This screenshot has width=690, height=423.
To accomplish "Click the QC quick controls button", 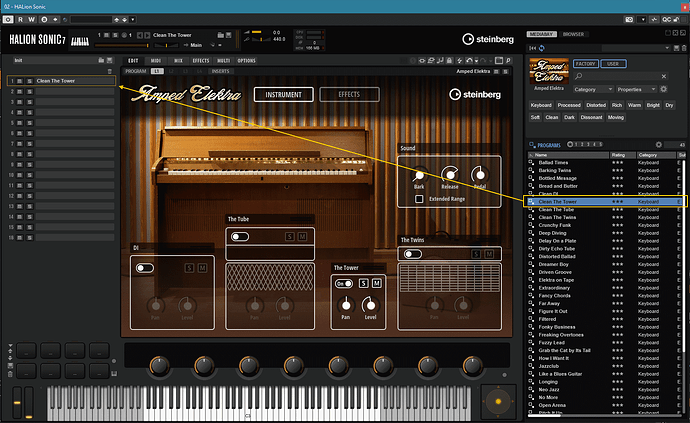I will 667,19.
